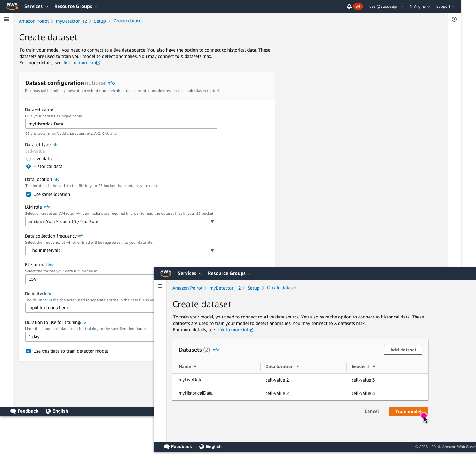Toggle Use same location checkbox
Screen dimensions: 476x467
28,194
